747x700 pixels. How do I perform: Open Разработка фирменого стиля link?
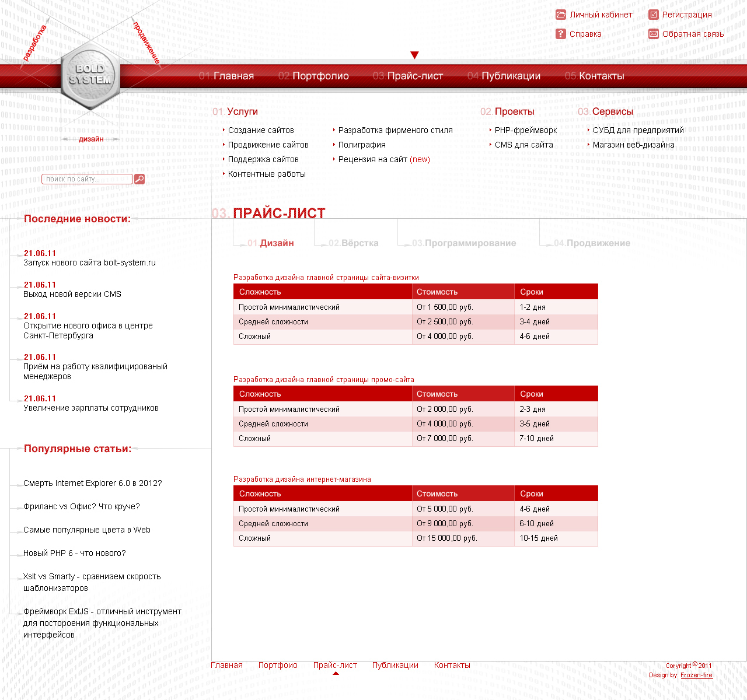tap(396, 130)
